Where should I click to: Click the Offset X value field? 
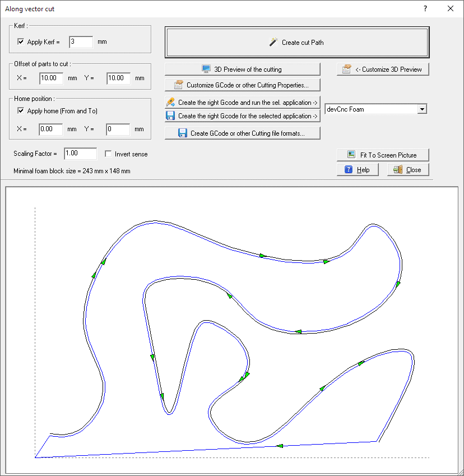pyautogui.click(x=51, y=78)
